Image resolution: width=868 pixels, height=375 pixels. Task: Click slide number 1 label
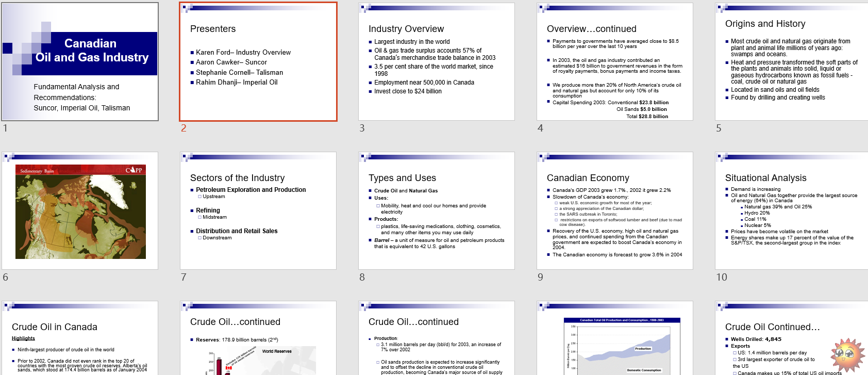[5, 128]
